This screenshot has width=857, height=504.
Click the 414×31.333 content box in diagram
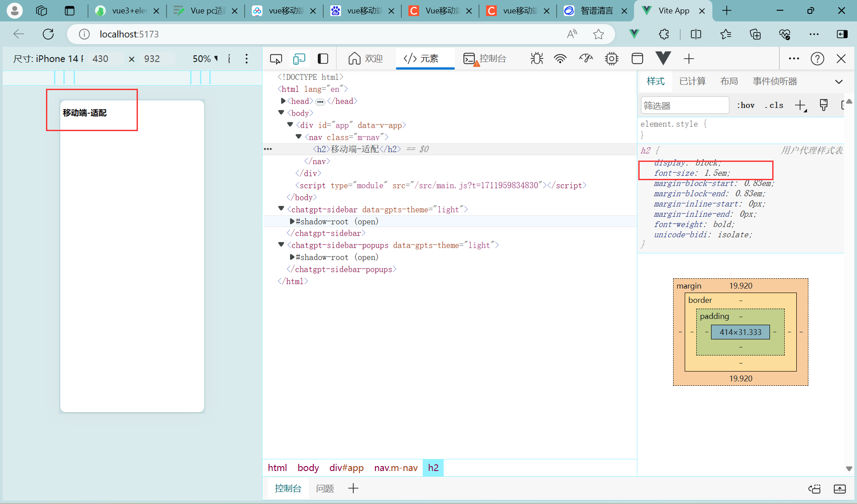(x=740, y=332)
